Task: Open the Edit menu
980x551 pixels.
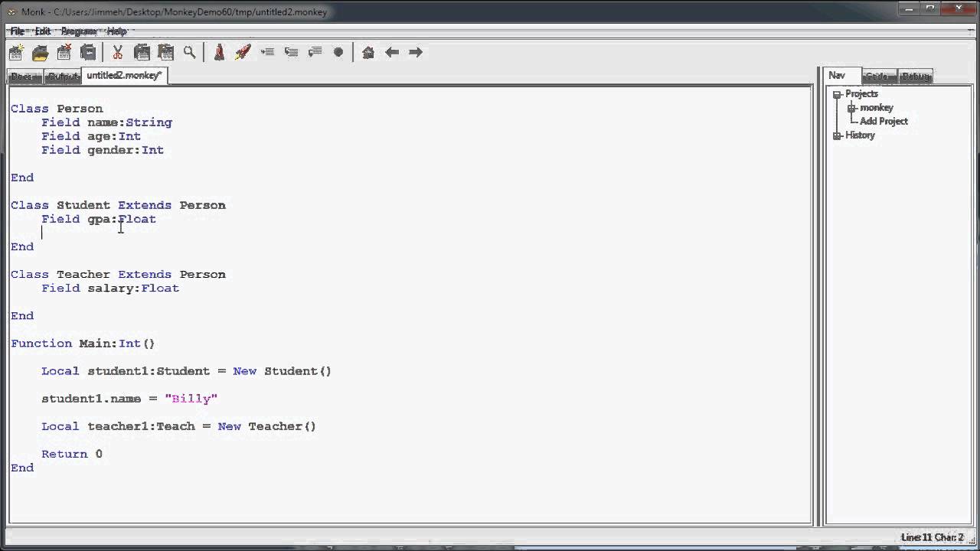Action: (43, 31)
